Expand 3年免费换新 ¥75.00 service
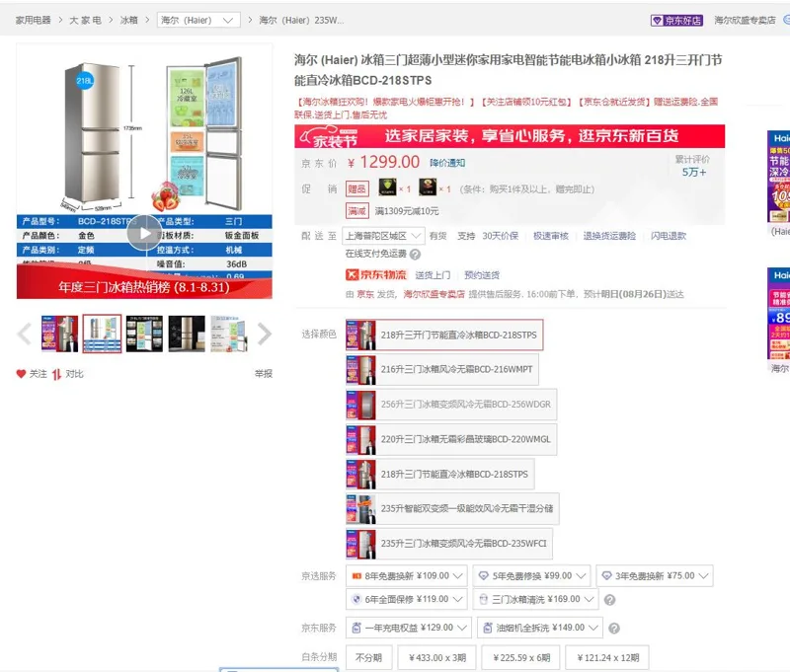Viewport: 790px width, 672px height. click(x=655, y=576)
